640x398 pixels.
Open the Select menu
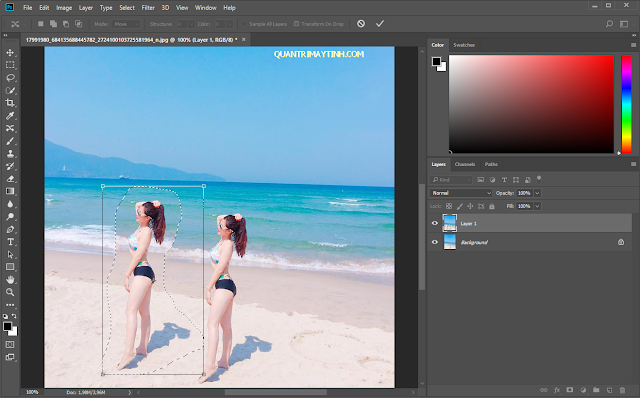[x=127, y=8]
